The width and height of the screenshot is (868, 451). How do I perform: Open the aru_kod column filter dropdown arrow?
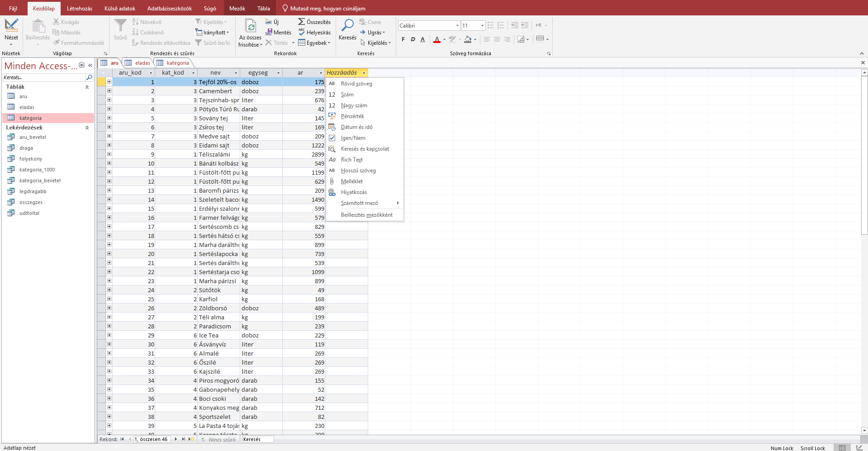[x=151, y=73]
